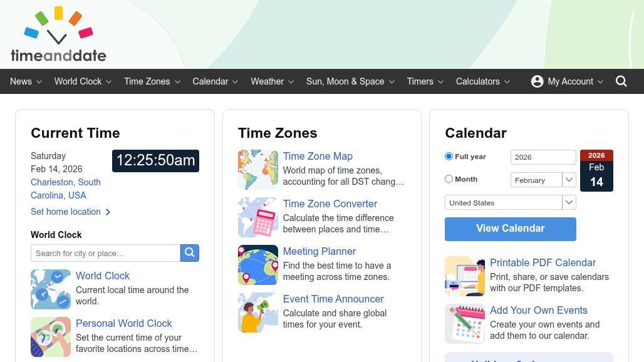Open the Printable PDF Calendar icon

tap(464, 276)
